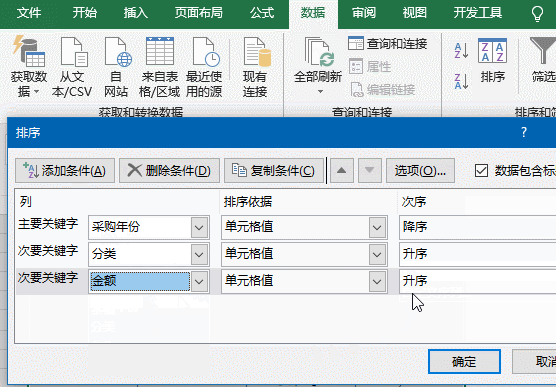
Task: Move sort condition up arrow
Action: 341,171
